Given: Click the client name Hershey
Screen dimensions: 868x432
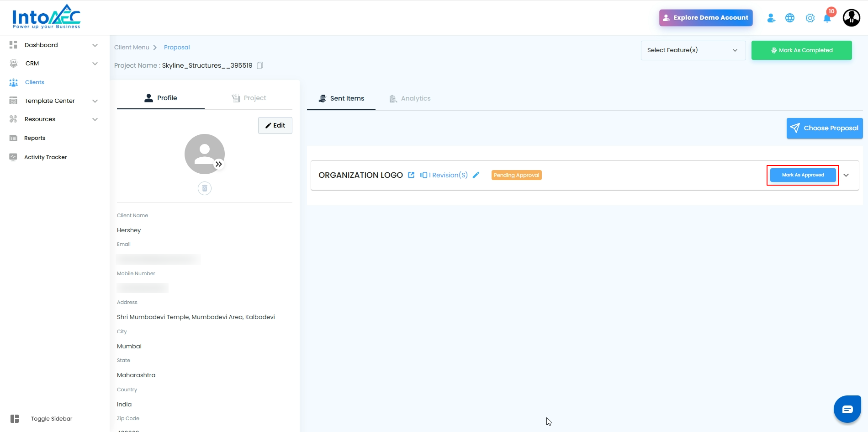Looking at the screenshot, I should [129, 230].
